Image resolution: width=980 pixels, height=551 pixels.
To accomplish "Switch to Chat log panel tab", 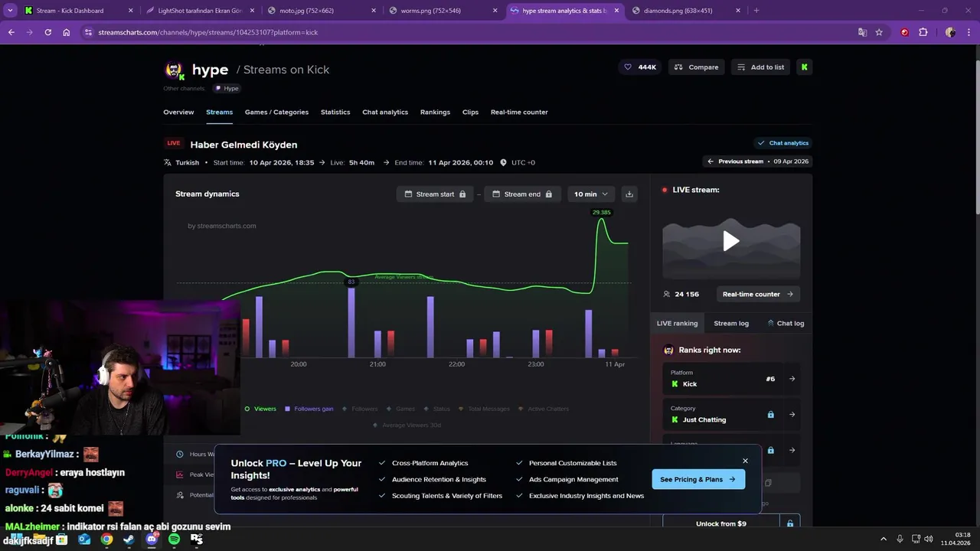I will pyautogui.click(x=786, y=323).
